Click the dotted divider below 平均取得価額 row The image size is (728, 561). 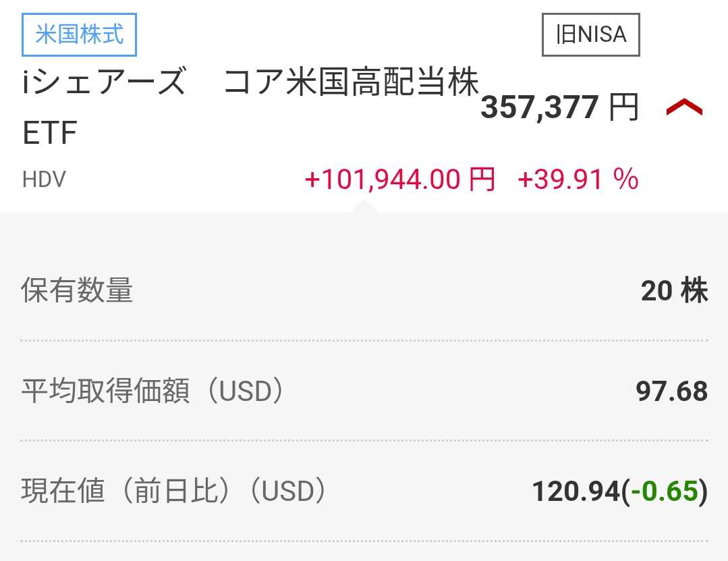point(364,440)
